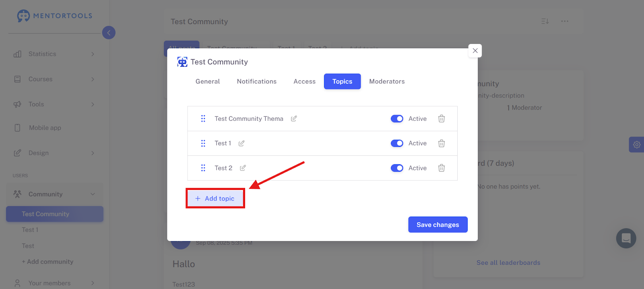Delete the Test 1 topic
This screenshot has width=644, height=289.
[442, 143]
